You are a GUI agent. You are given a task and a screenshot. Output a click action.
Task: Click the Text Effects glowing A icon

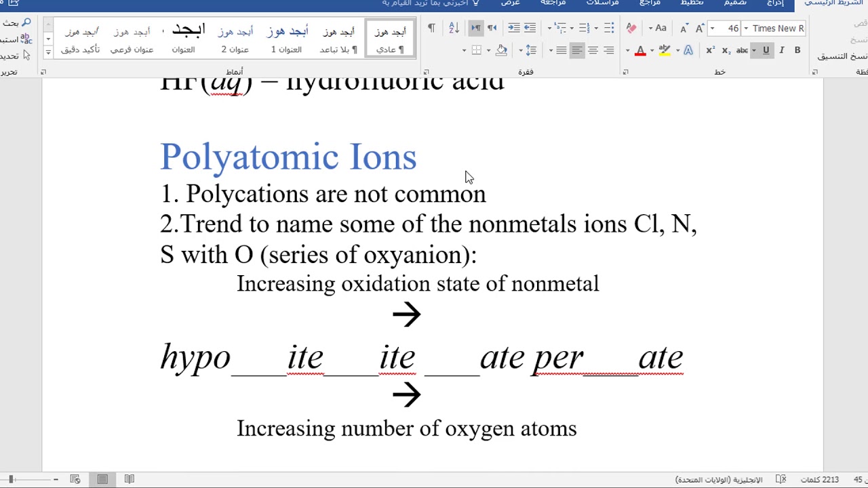688,50
